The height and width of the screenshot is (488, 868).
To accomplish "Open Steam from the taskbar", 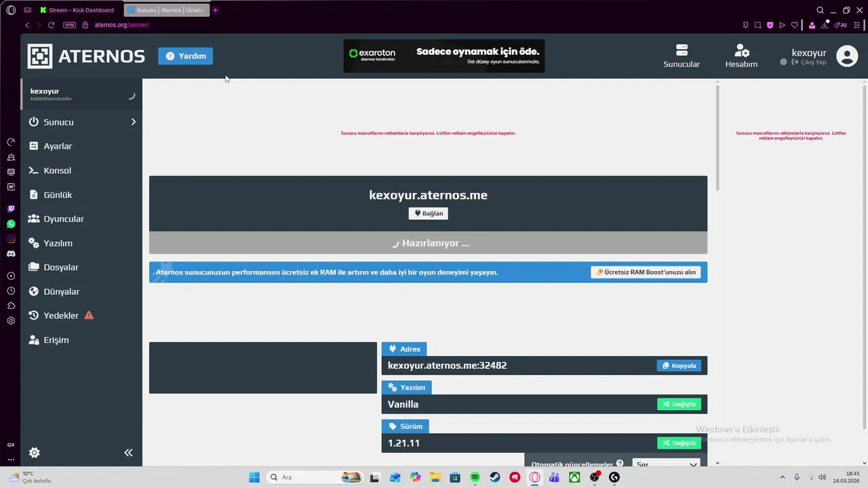I will pos(495,477).
